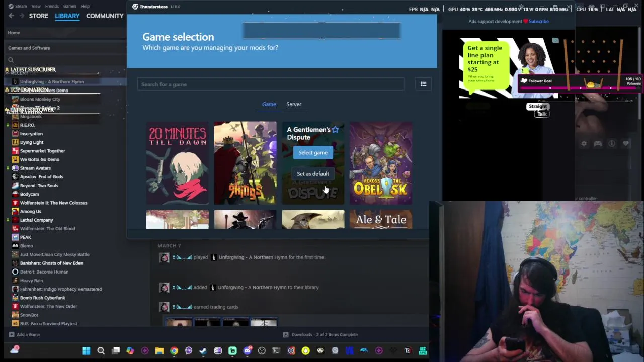The width and height of the screenshot is (644, 362).
Task: Select Inscryption in Steam library list
Action: tap(31, 134)
